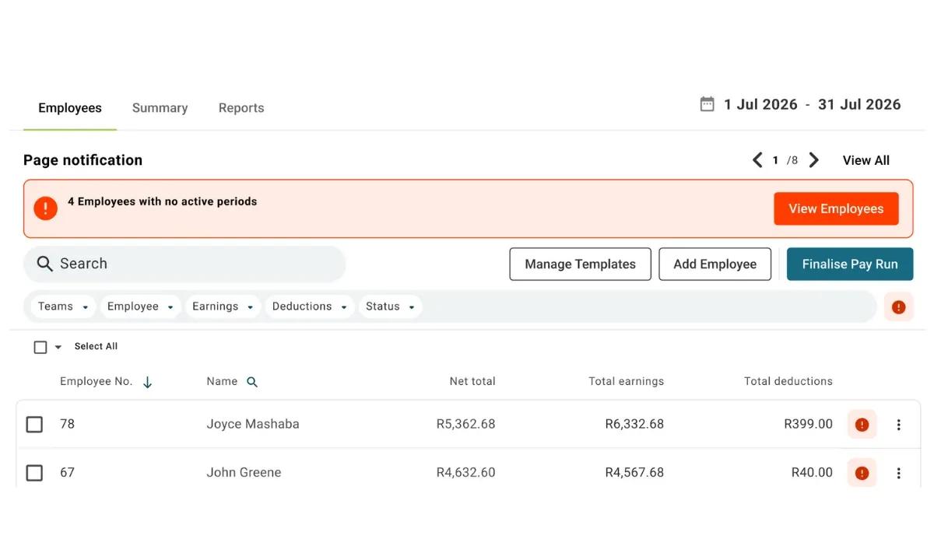Advance notifications with the right chevron

[x=814, y=159]
